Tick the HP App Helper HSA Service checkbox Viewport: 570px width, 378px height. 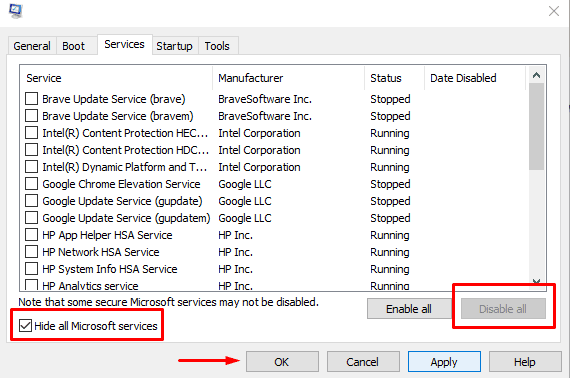[x=31, y=235]
